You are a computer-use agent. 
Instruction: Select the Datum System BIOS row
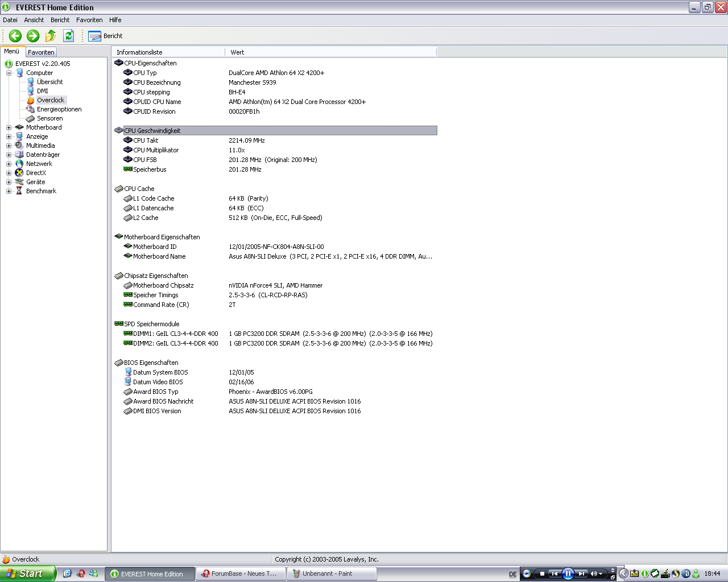click(x=275, y=372)
